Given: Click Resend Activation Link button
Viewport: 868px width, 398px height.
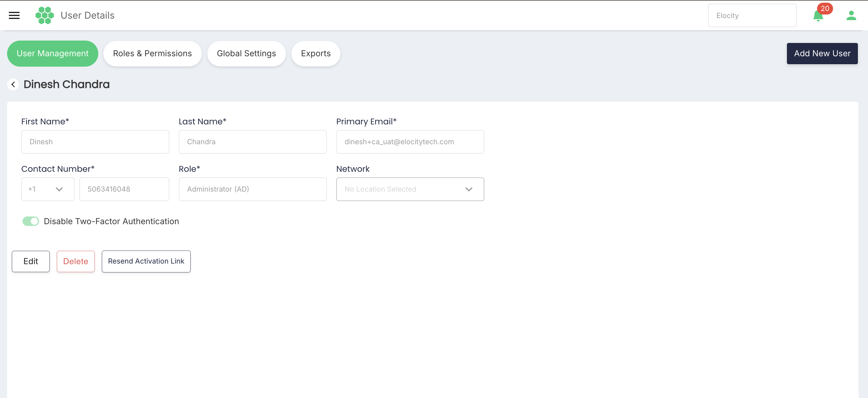Looking at the screenshot, I should [x=146, y=261].
